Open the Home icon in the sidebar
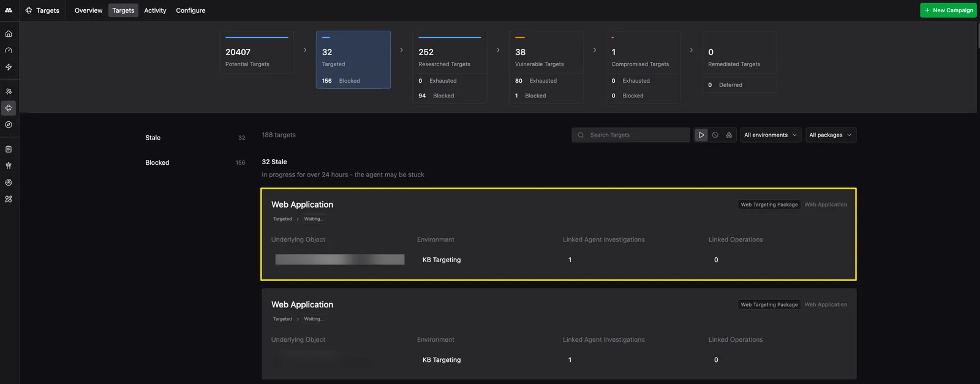Screen dimensions: 980x384 9,34
